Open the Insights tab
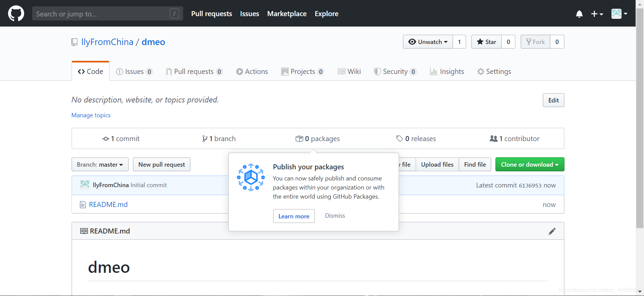This screenshot has width=644, height=296. click(x=447, y=72)
